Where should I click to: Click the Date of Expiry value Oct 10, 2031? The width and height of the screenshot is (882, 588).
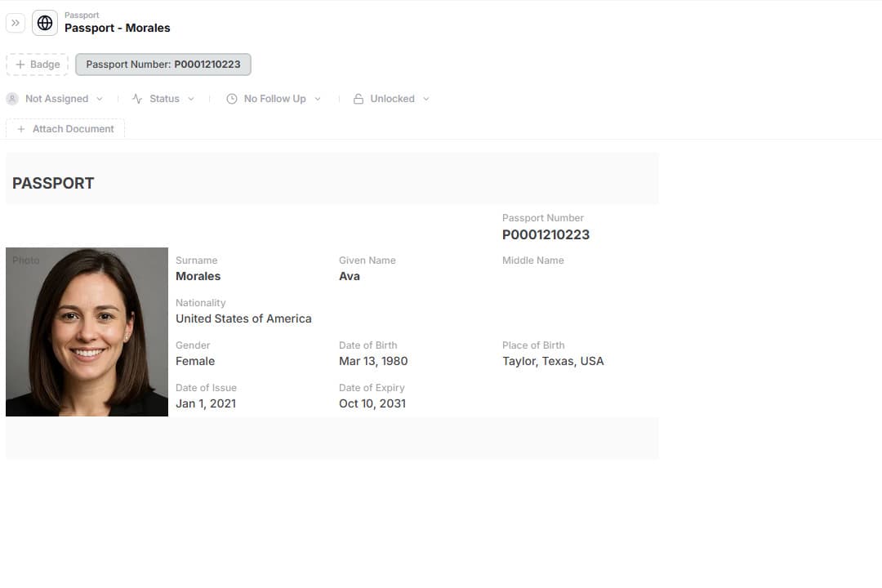click(x=372, y=403)
